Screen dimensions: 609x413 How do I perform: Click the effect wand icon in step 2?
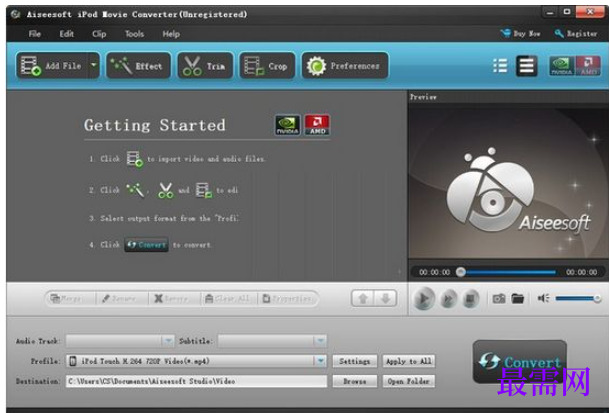pos(135,190)
